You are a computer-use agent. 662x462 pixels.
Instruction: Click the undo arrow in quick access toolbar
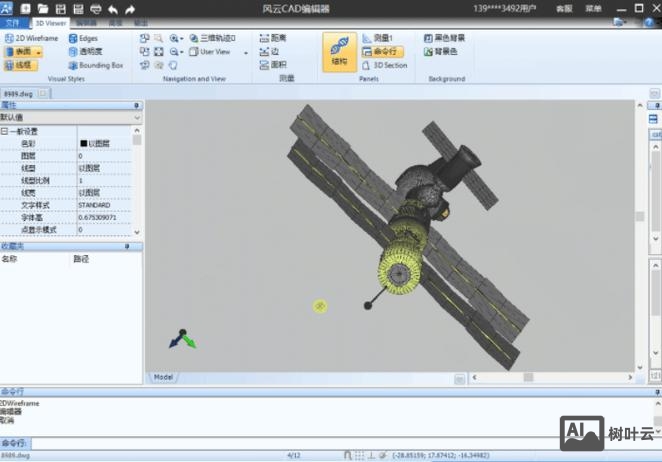pyautogui.click(x=112, y=9)
